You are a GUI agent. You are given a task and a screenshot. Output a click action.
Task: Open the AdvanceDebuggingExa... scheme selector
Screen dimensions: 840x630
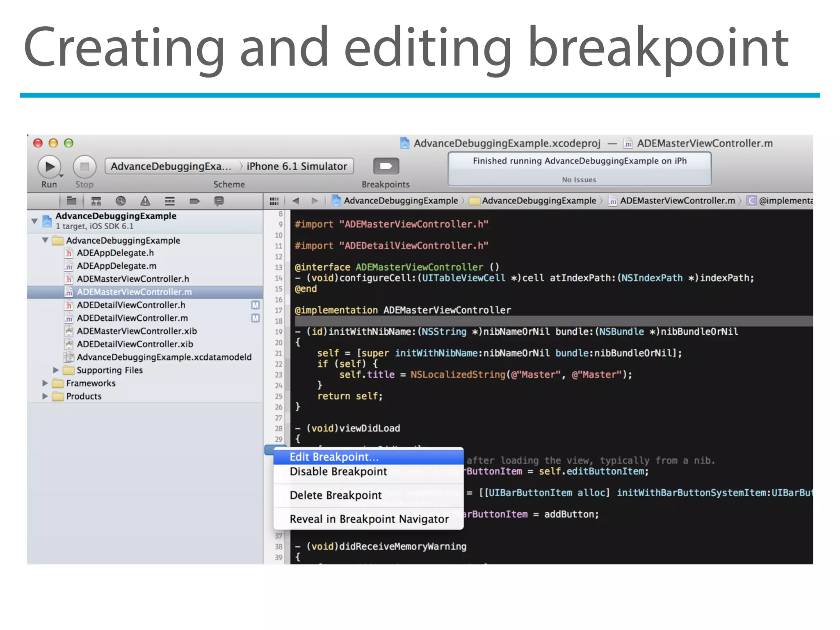pyautogui.click(x=171, y=166)
